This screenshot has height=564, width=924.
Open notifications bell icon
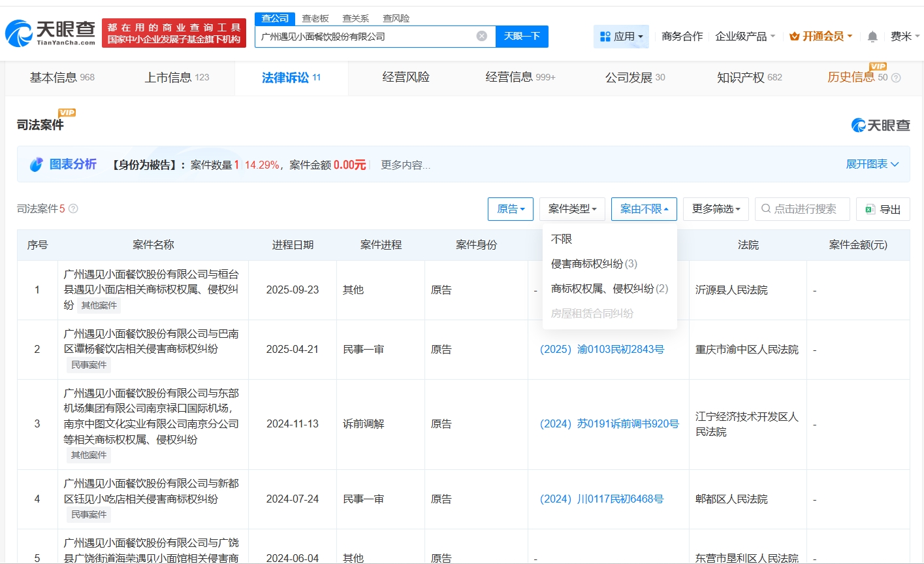[x=872, y=37]
